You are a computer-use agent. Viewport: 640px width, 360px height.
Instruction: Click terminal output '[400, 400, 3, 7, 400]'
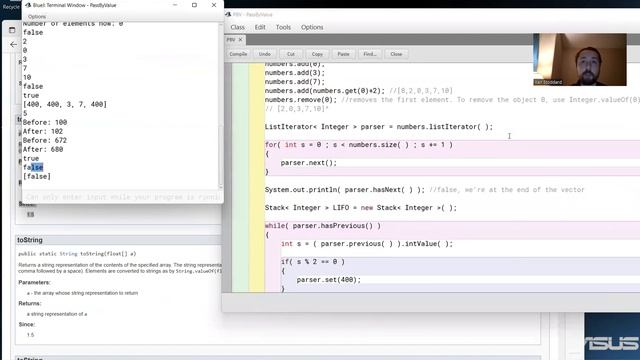pyautogui.click(x=65, y=104)
